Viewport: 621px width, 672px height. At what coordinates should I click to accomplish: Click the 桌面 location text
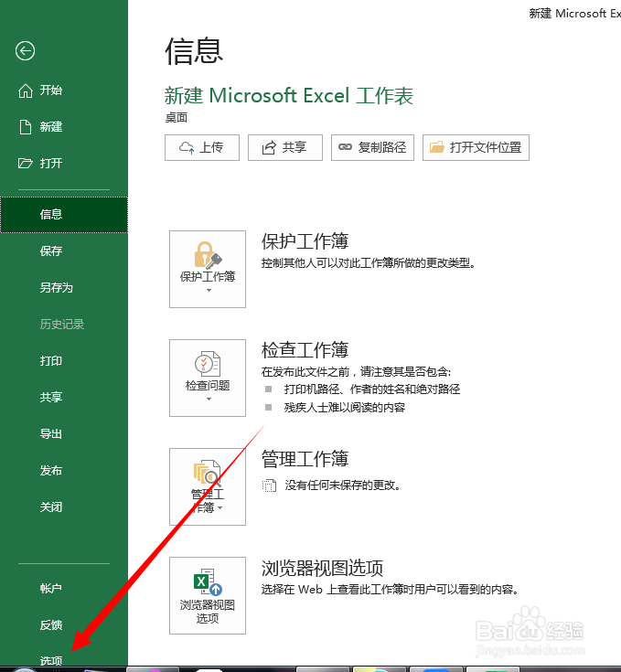click(x=177, y=118)
